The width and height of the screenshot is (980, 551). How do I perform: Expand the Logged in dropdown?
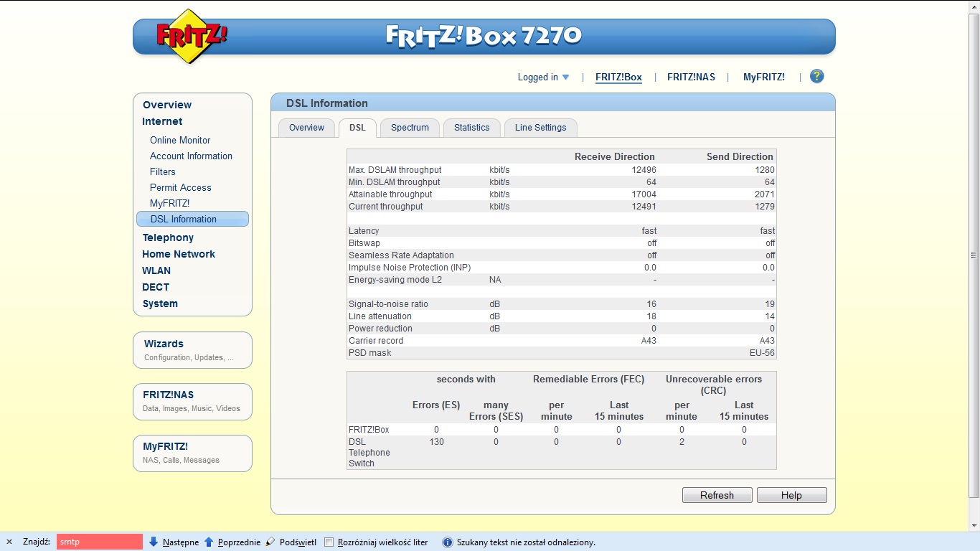[544, 77]
